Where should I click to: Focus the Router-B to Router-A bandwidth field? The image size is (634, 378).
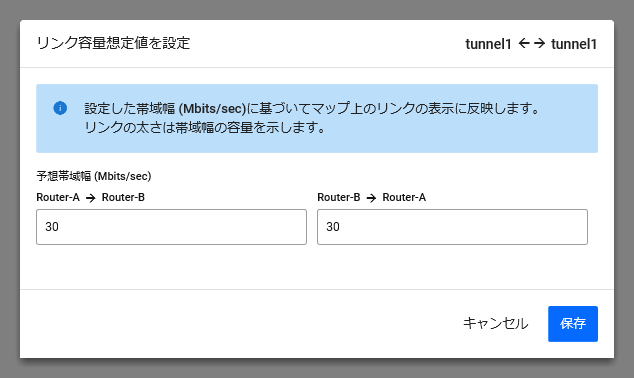coord(452,227)
